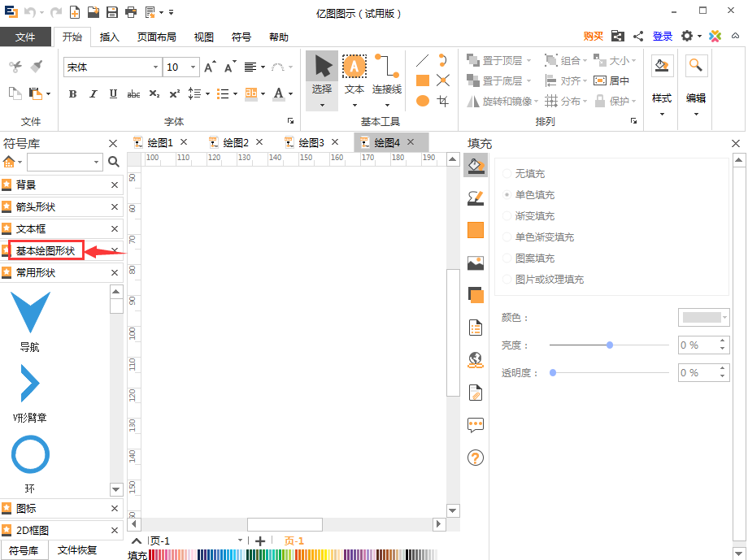Click the help question-mark icon in sidebar
The height and width of the screenshot is (560, 748).
click(476, 458)
